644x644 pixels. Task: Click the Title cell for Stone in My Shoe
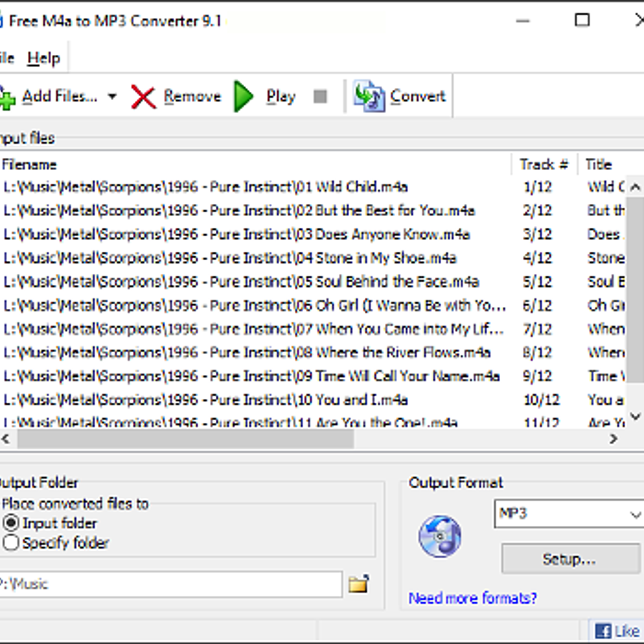(x=606, y=258)
